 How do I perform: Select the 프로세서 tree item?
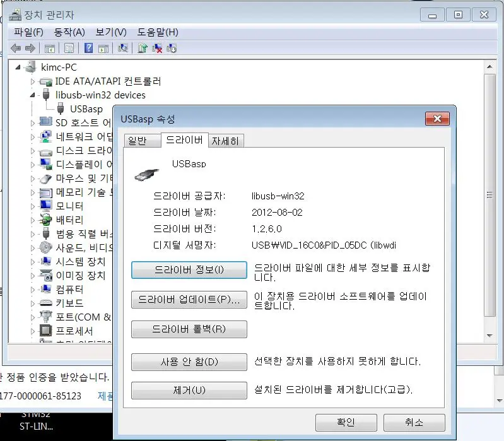pos(74,331)
